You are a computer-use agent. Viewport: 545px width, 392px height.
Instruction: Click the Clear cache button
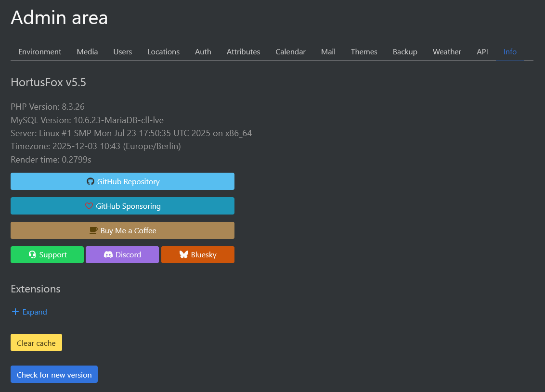pyautogui.click(x=36, y=342)
